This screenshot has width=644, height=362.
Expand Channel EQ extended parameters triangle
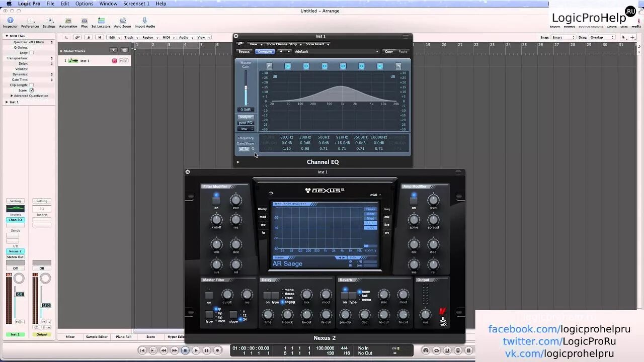(x=238, y=162)
